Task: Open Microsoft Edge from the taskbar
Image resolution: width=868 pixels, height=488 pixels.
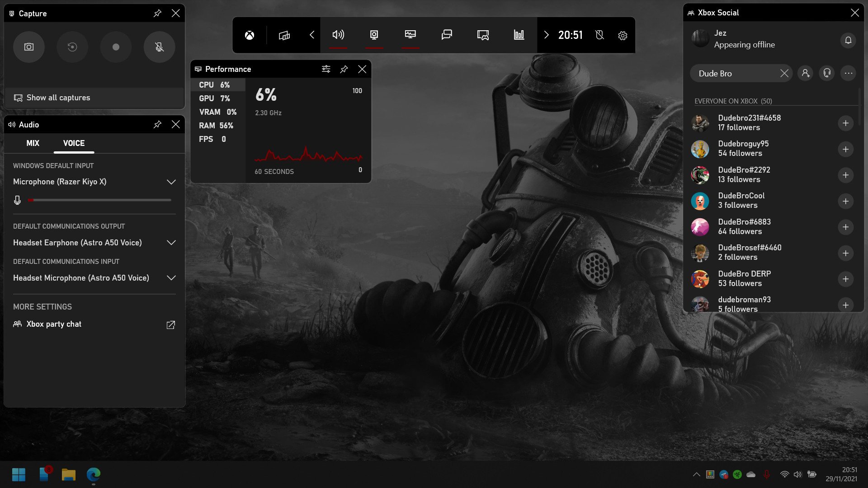Action: click(94, 474)
